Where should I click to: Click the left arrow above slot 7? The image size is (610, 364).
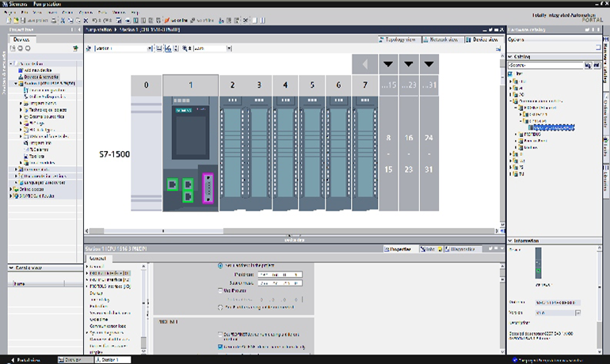(364, 64)
